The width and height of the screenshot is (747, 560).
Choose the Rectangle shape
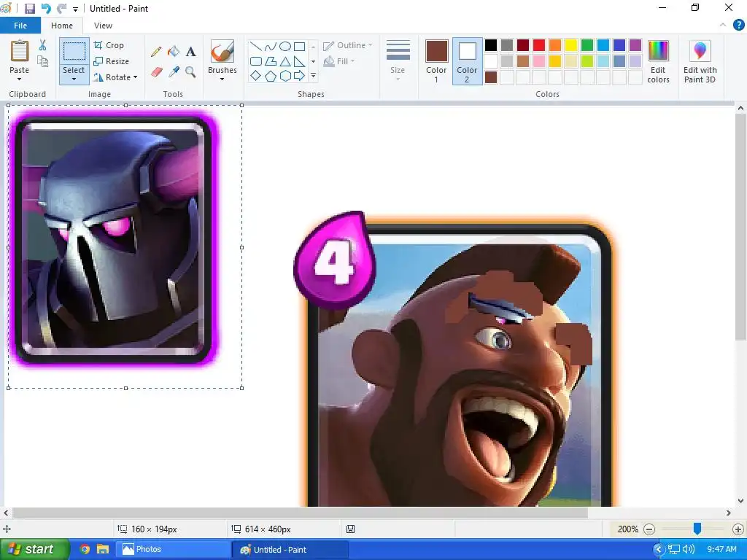299,47
